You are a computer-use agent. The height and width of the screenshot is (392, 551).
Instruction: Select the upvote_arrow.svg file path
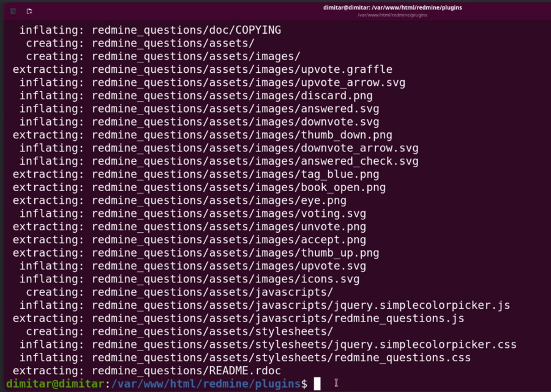pos(249,83)
